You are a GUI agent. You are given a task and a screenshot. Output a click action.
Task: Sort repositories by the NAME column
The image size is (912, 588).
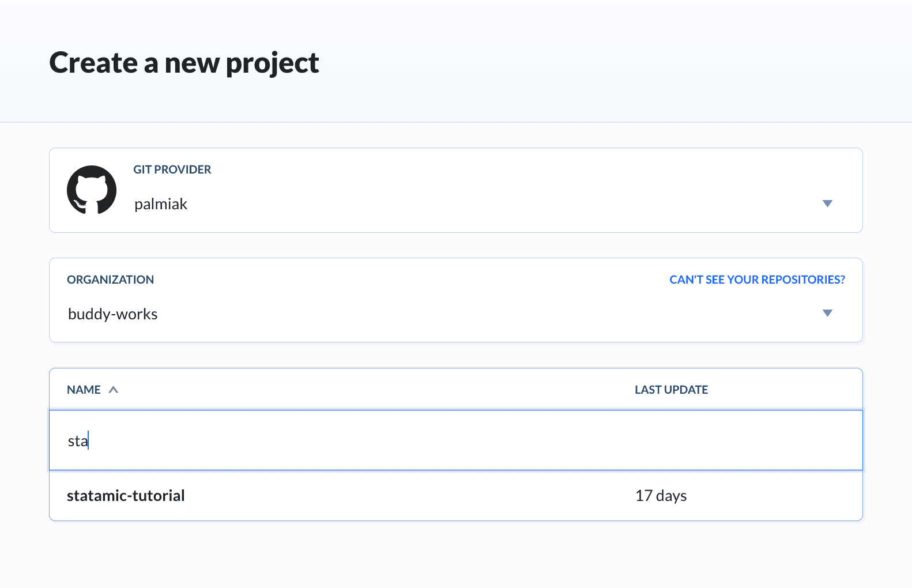pos(84,390)
